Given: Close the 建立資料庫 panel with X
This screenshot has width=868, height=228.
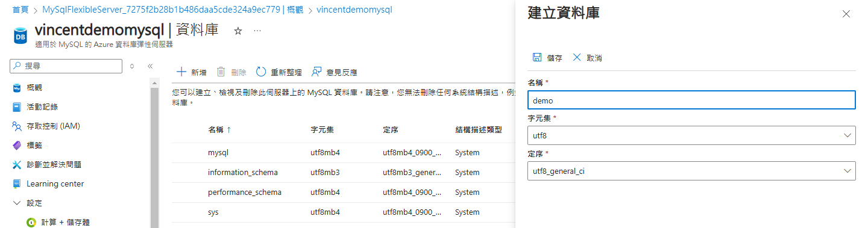Looking at the screenshot, I should coord(846,14).
